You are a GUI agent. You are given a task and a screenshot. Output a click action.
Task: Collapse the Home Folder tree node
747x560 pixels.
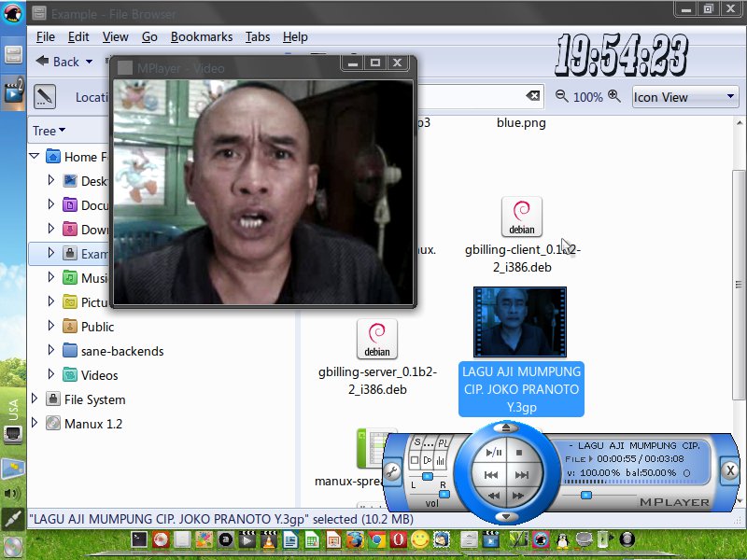[x=35, y=156]
